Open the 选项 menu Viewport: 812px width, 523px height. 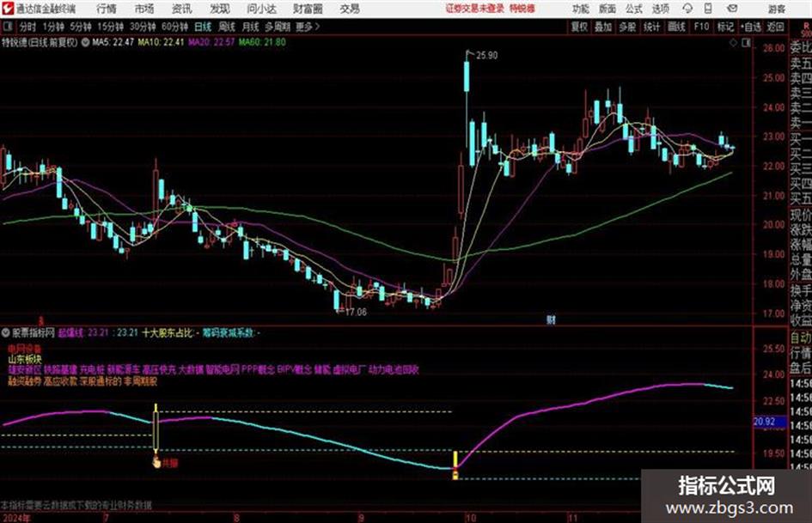pyautogui.click(x=660, y=9)
